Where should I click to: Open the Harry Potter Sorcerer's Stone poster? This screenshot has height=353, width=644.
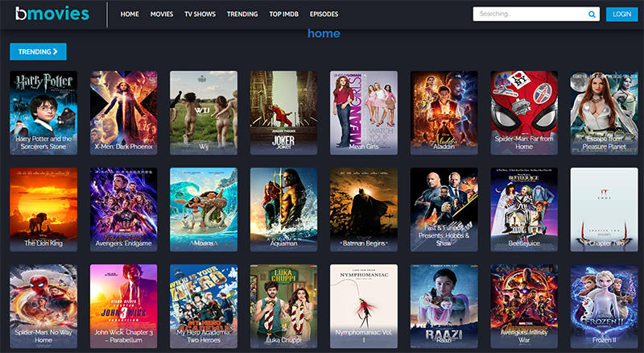pyautogui.click(x=43, y=113)
